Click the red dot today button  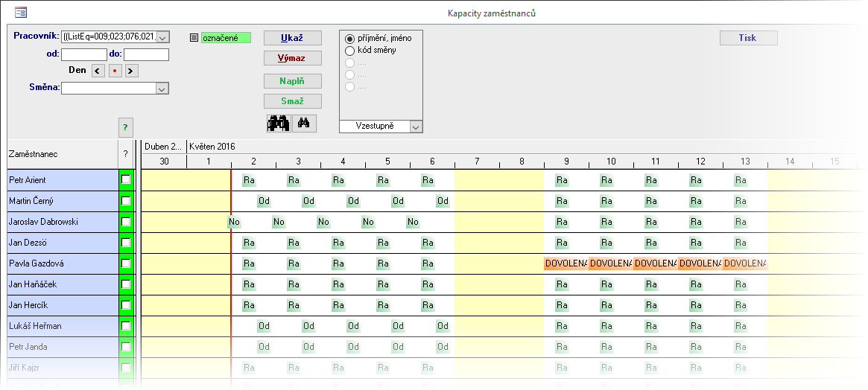click(x=115, y=71)
